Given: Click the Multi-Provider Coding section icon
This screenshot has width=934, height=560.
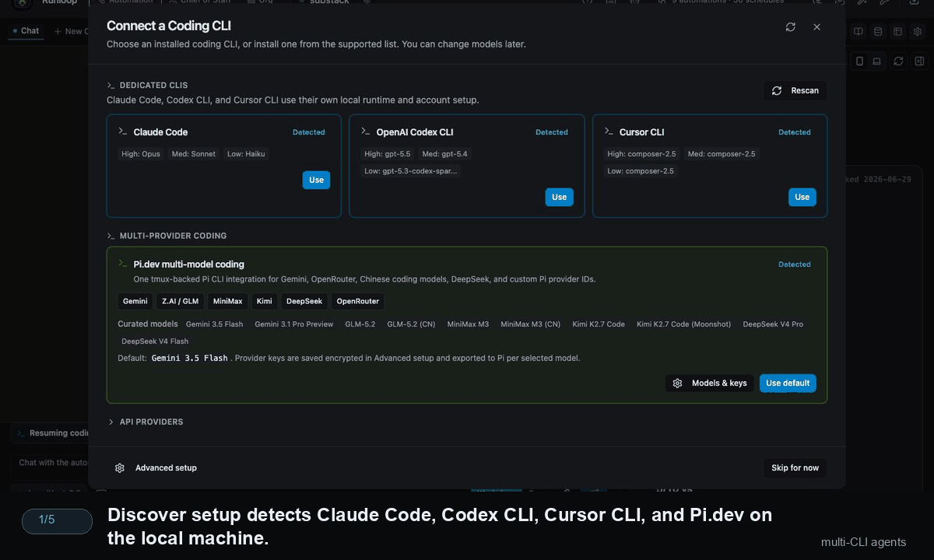Looking at the screenshot, I should [x=111, y=236].
